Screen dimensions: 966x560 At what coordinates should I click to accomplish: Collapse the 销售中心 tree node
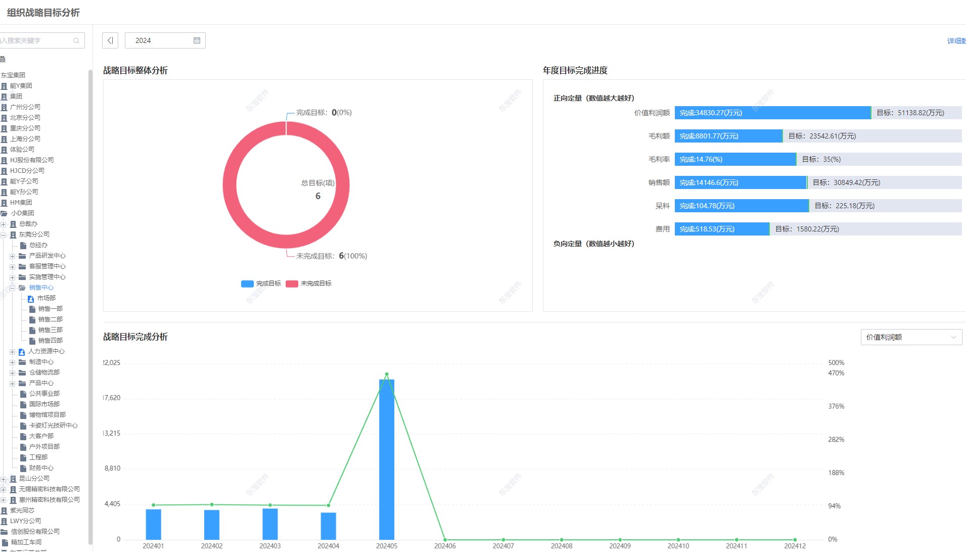click(x=12, y=288)
